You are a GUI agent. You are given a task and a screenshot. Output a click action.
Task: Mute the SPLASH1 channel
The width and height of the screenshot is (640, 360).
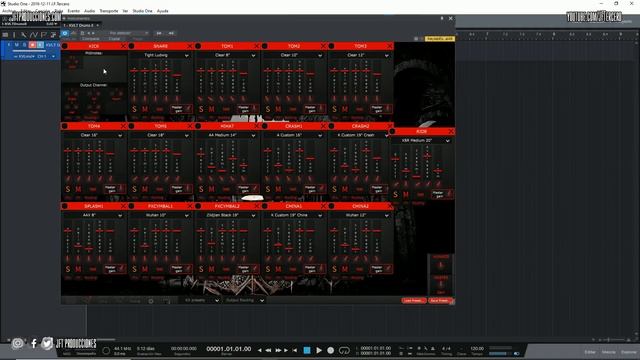pyautogui.click(x=78, y=269)
